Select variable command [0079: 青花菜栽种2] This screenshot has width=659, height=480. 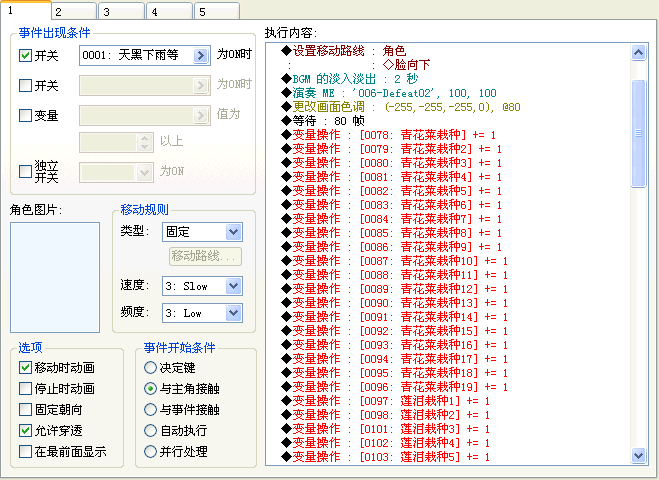[x=392, y=149]
